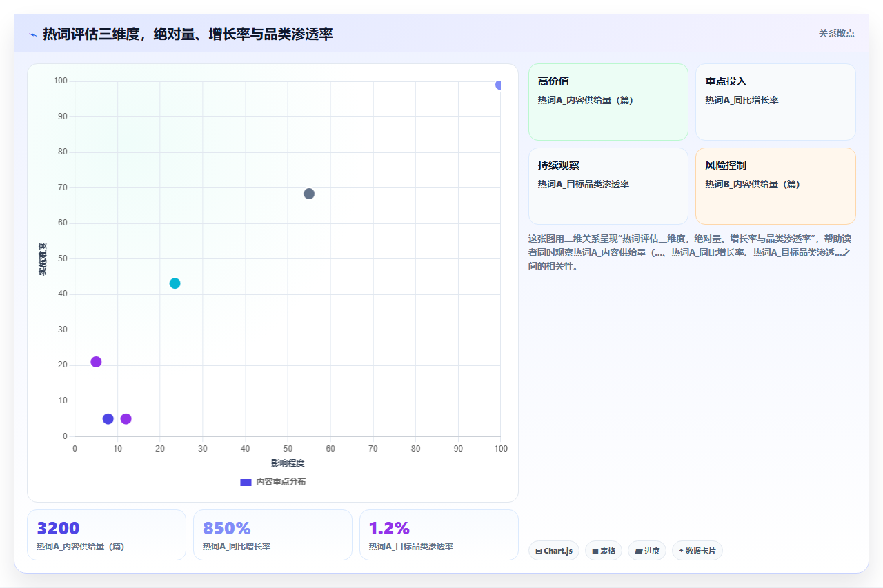This screenshot has width=883, height=588.
Task: Select the 表格 tag chip
Action: [x=604, y=551]
